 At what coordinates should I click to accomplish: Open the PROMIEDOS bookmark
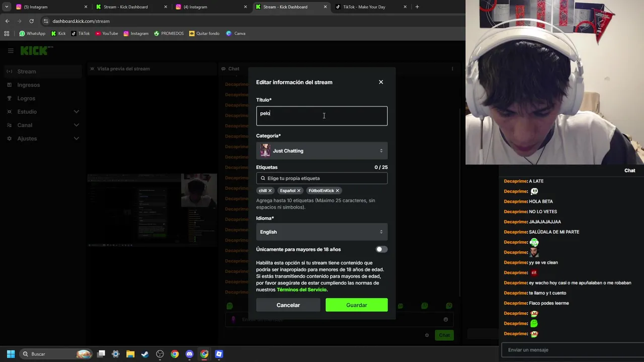(169, 34)
